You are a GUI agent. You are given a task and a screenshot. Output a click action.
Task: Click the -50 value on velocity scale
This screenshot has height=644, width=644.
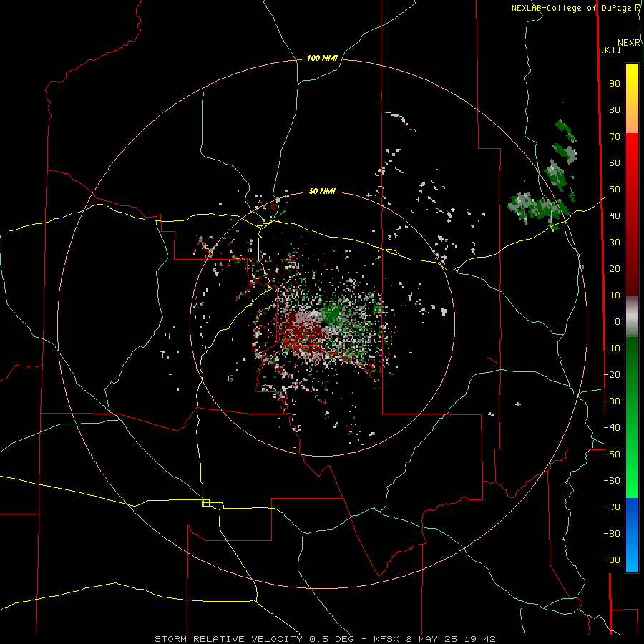point(612,454)
